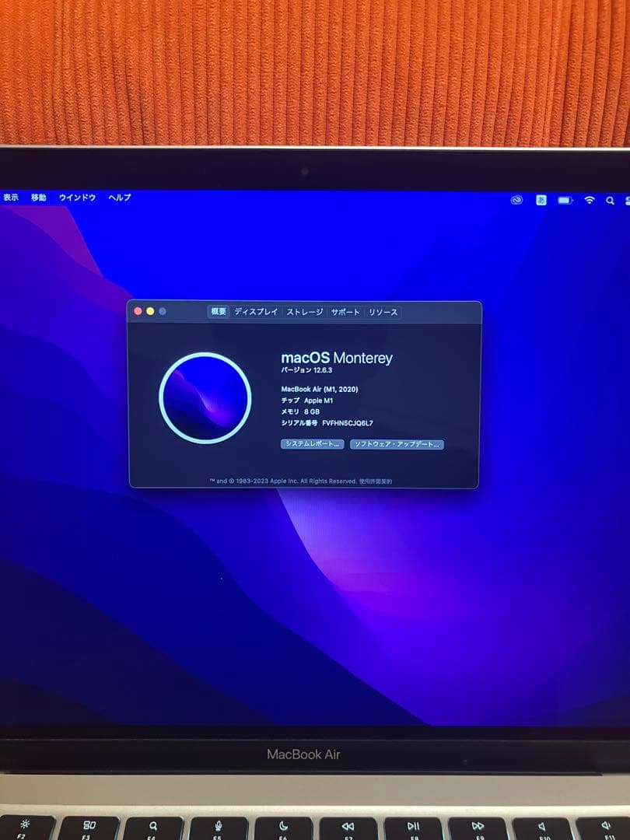
Task: Click the バージョン 12.6.3 text
Action: (306, 370)
